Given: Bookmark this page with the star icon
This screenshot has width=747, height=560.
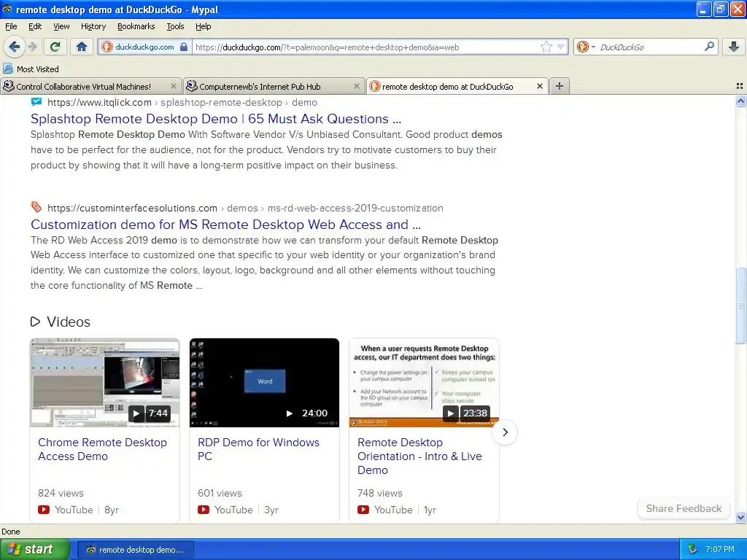Looking at the screenshot, I should pos(546,47).
